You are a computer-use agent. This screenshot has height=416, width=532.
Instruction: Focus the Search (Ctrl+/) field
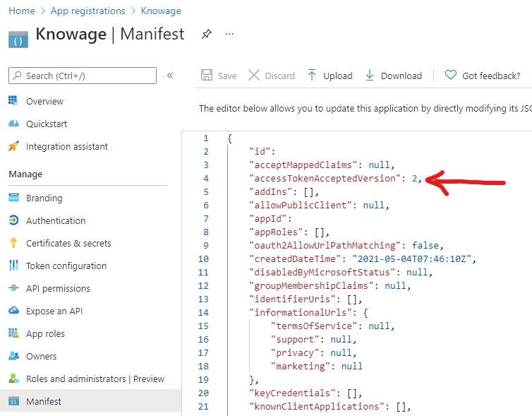[x=83, y=76]
